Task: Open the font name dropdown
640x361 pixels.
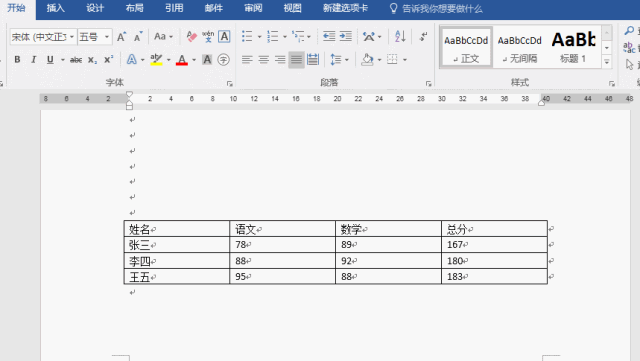Action: (x=72, y=37)
